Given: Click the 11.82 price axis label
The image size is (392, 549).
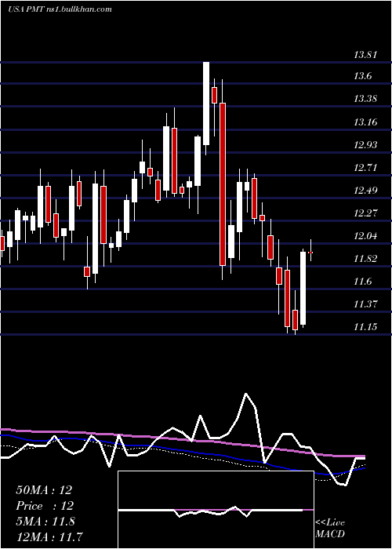Looking at the screenshot, I should pos(365,259).
